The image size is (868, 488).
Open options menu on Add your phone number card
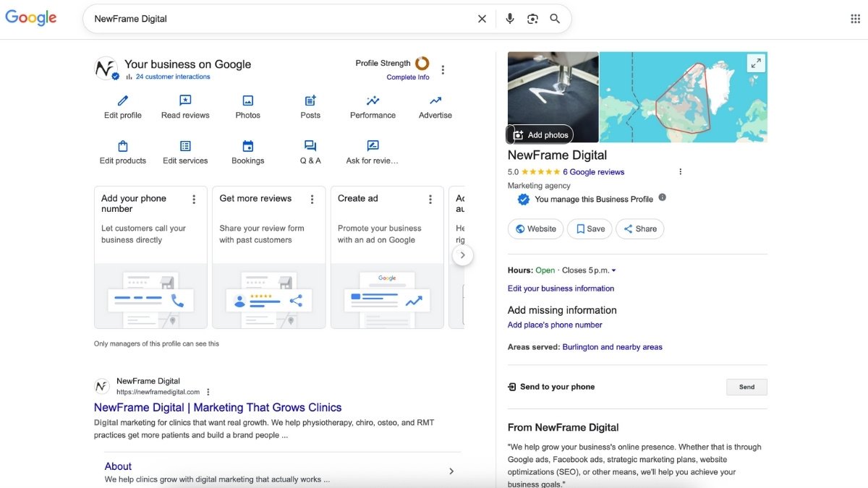194,200
